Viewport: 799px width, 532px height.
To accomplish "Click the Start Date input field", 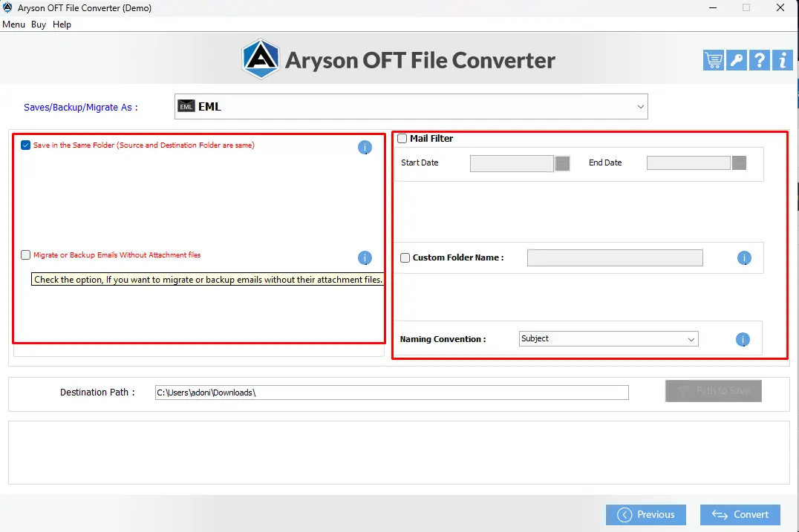I will point(512,163).
